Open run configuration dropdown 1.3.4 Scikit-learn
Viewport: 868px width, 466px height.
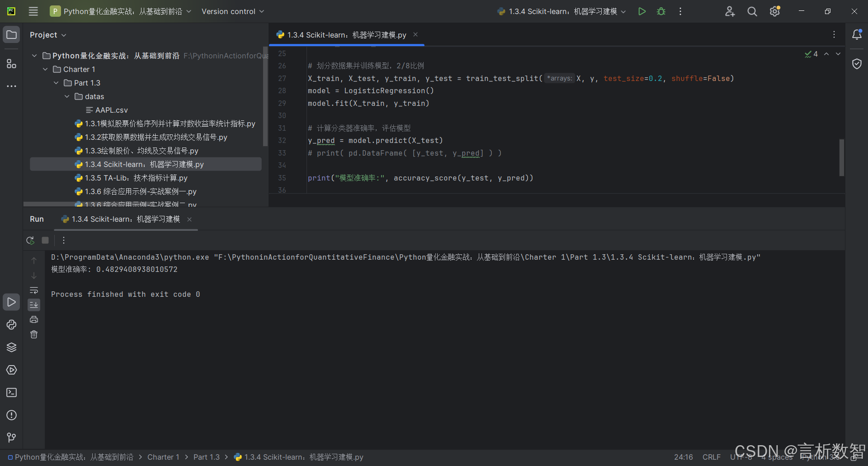point(561,11)
